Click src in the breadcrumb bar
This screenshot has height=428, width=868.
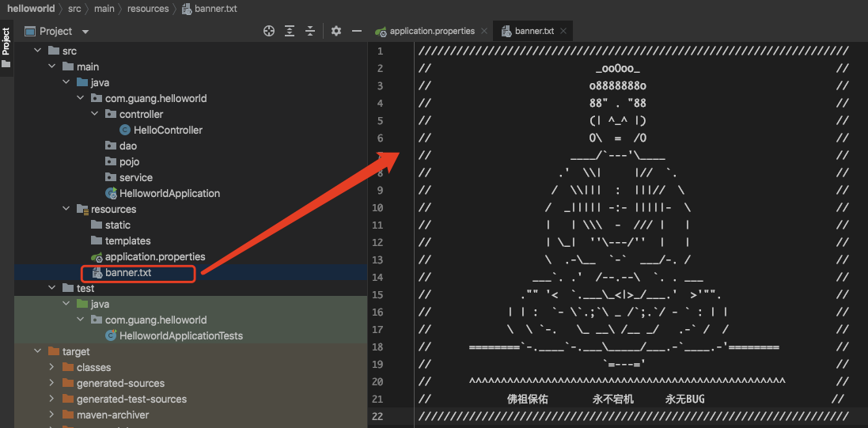(x=74, y=9)
